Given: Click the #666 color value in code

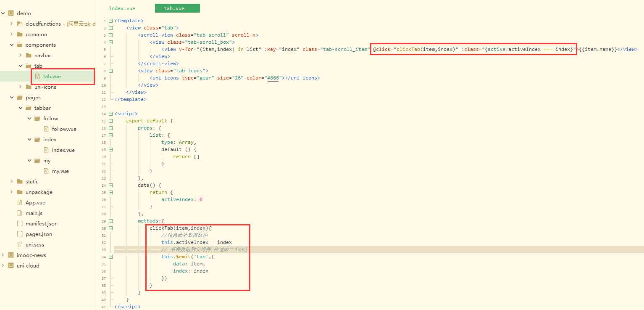Looking at the screenshot, I should click(x=273, y=78).
